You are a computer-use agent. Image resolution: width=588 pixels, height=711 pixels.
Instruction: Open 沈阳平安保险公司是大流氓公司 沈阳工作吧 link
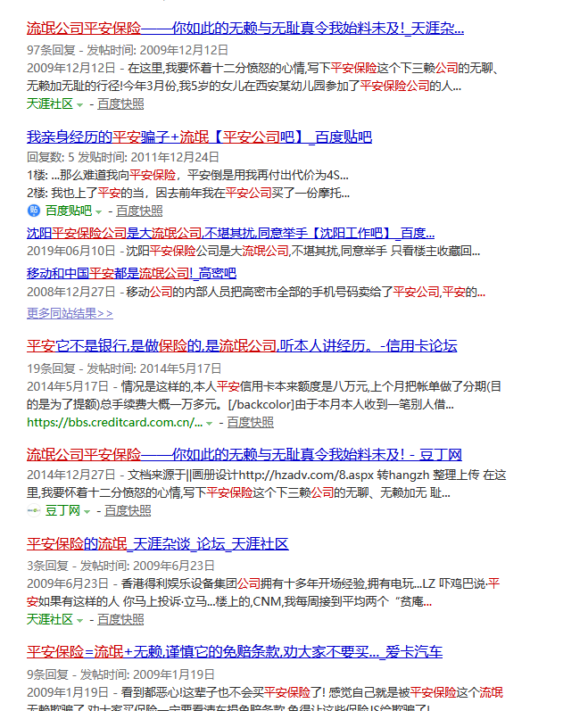tap(231, 233)
